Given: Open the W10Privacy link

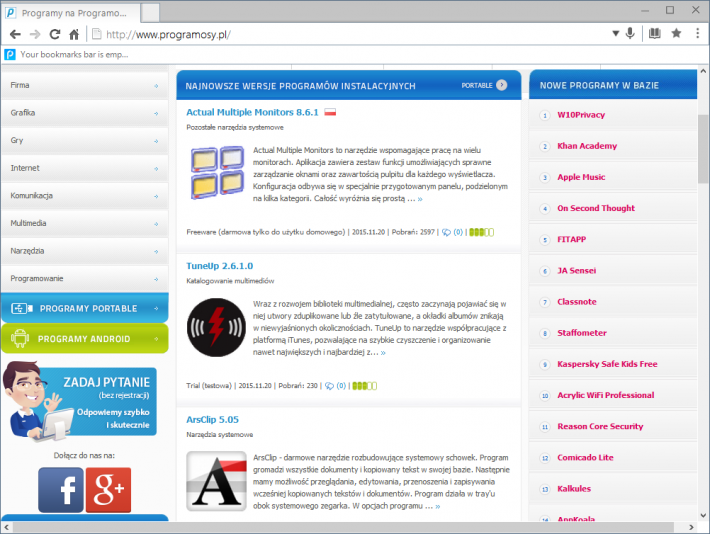Looking at the screenshot, I should pyautogui.click(x=580, y=115).
